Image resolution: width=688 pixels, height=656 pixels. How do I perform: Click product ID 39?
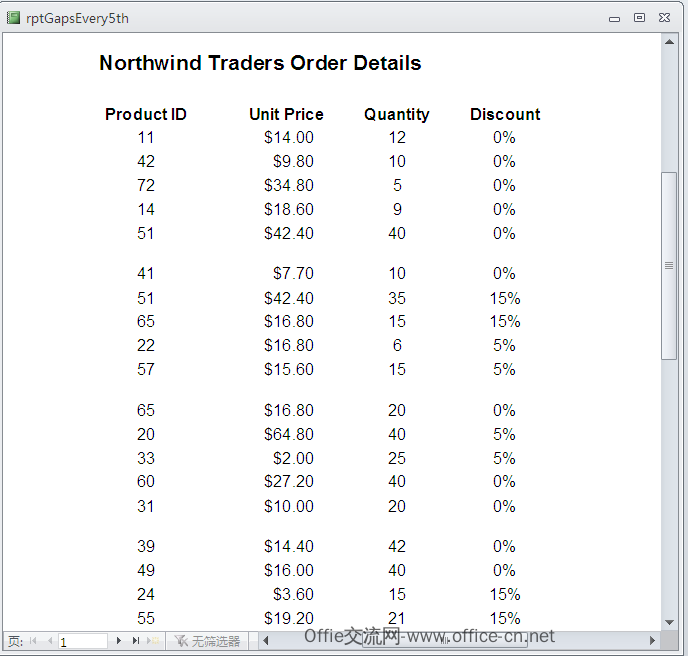[x=146, y=546]
